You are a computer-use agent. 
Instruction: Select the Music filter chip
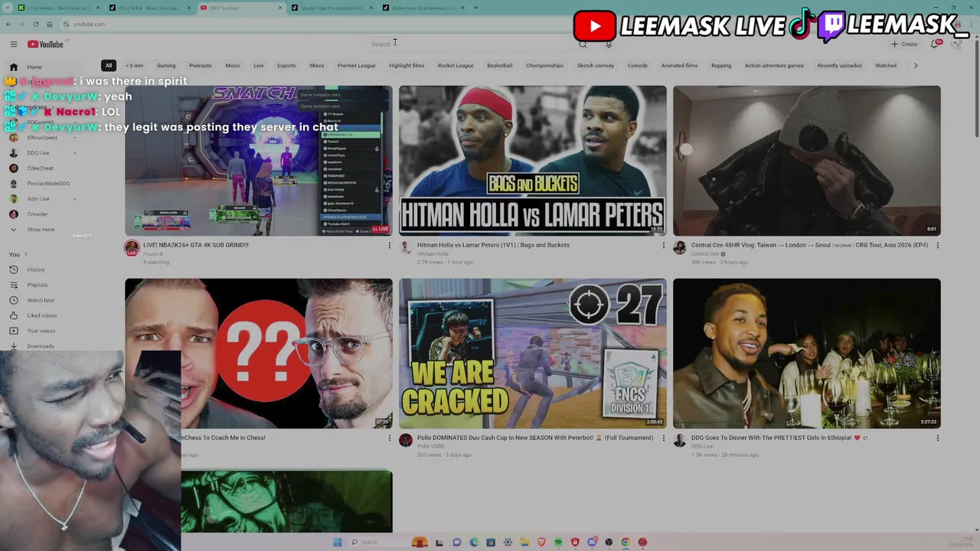[233, 65]
